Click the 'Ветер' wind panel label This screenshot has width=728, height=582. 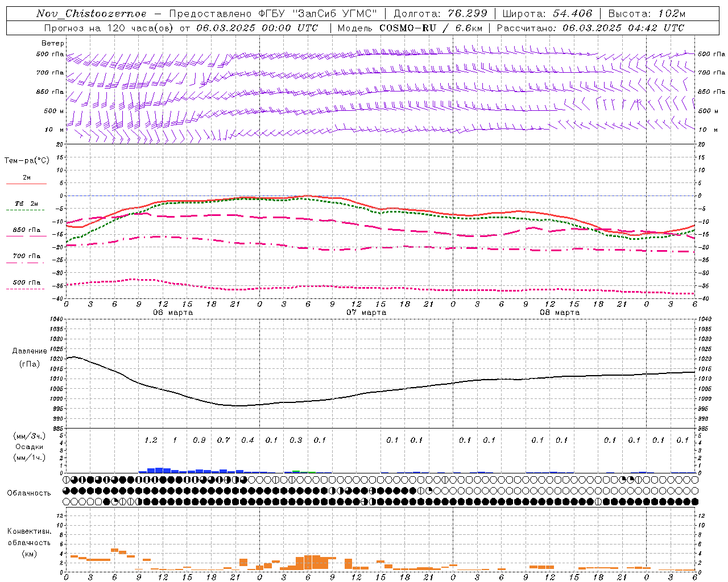coord(53,43)
